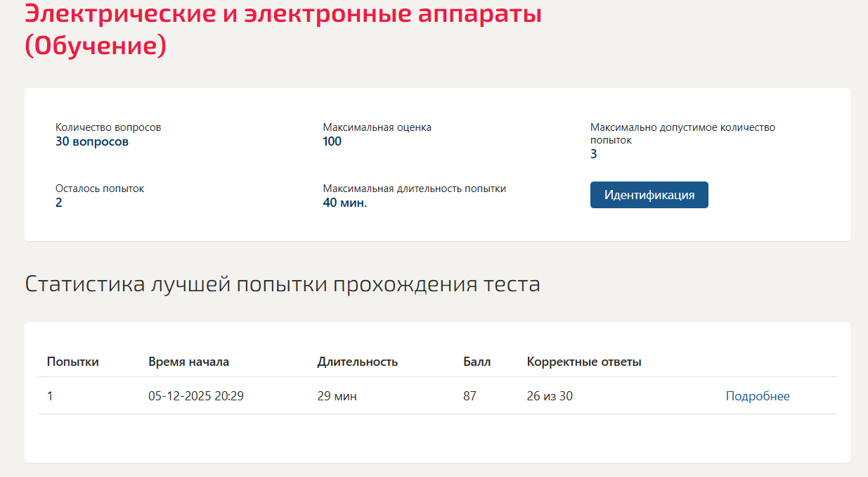The width and height of the screenshot is (868, 477).
Task: Click the Количество вопросов label
Action: [x=108, y=127]
